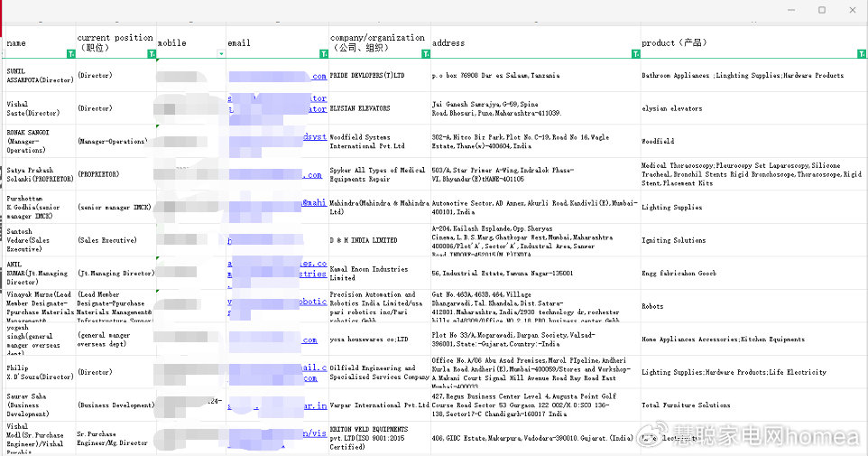Select the 'Medical Thoracoscopy' product cell
This screenshot has height=456, width=868.
tap(753, 174)
